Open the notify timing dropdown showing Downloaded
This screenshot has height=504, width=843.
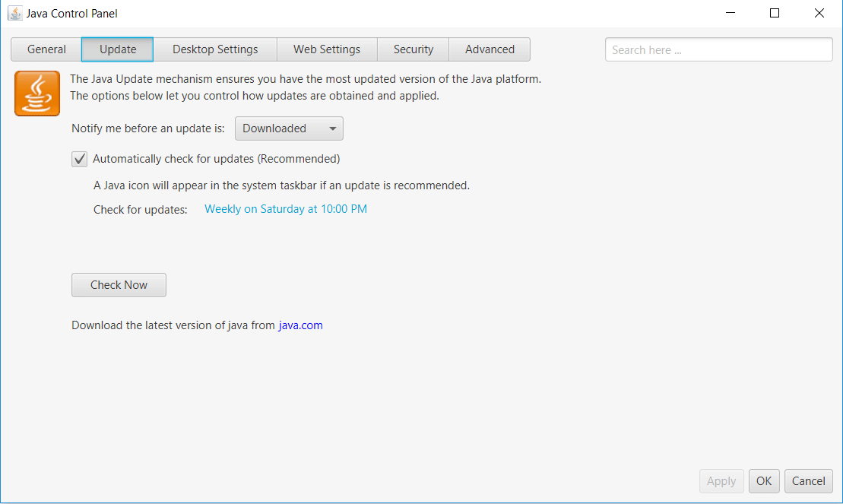289,128
